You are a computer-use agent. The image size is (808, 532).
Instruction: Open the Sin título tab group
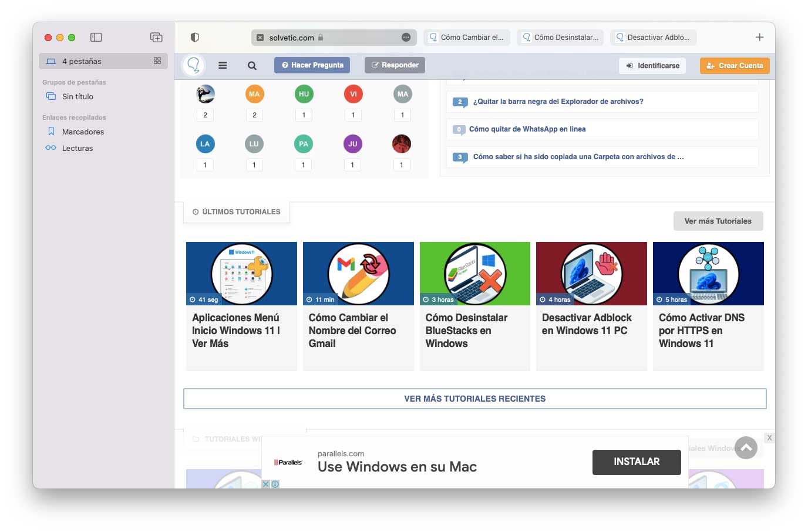78,97
